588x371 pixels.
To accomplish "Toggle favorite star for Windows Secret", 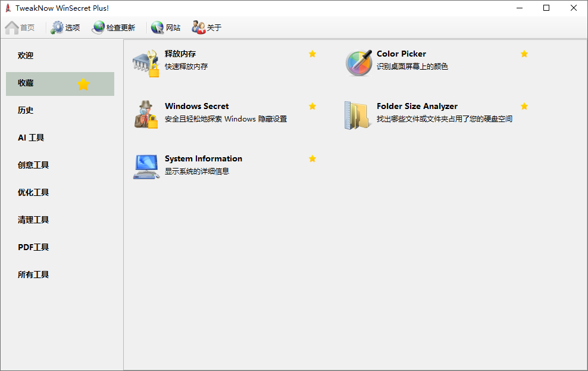I will pos(312,106).
